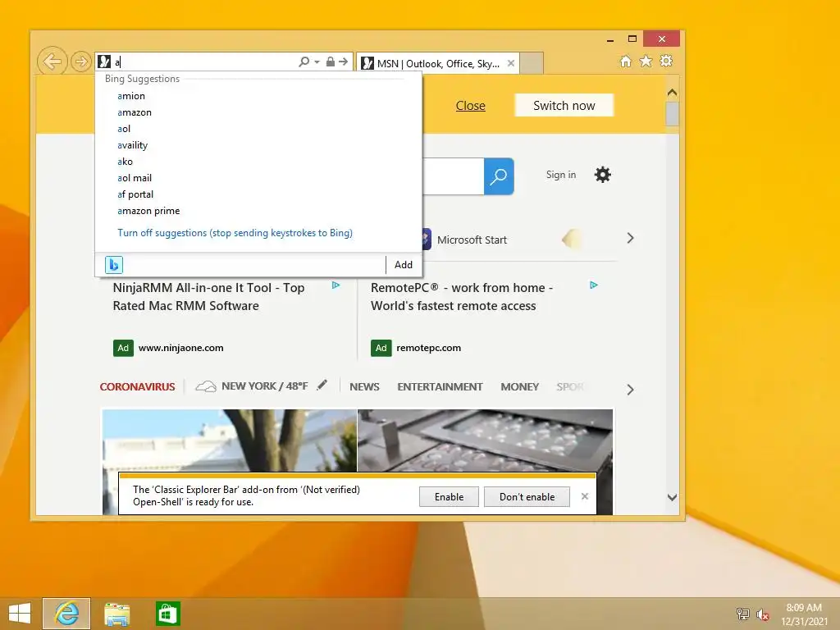Click inside the MSN web search box

(x=453, y=176)
